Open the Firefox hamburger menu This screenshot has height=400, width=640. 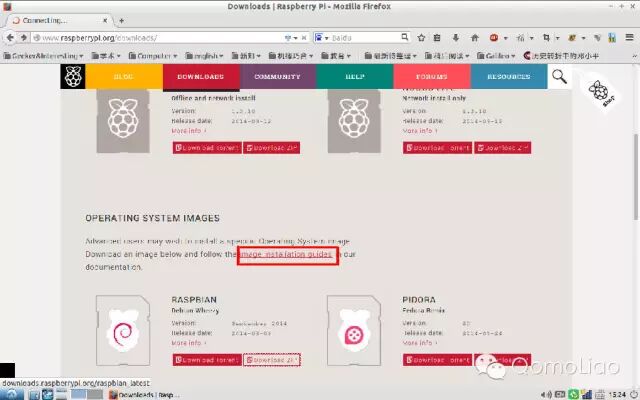629,38
